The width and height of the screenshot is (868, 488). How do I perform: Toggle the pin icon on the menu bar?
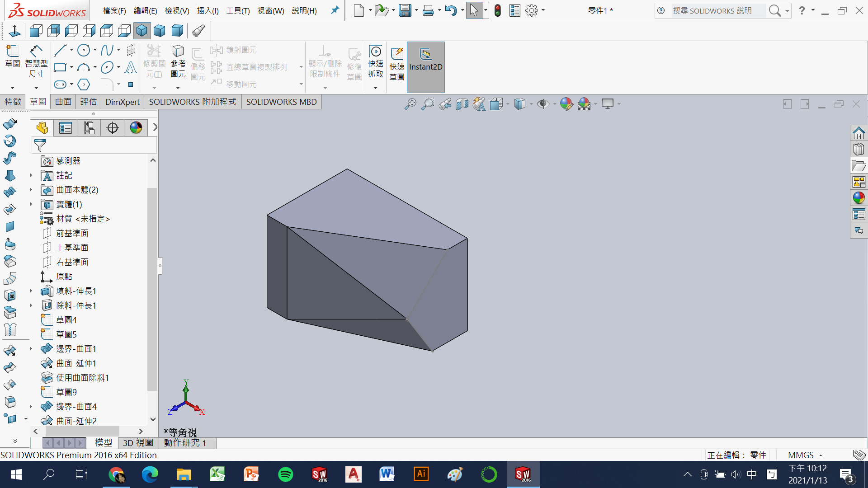(x=335, y=10)
